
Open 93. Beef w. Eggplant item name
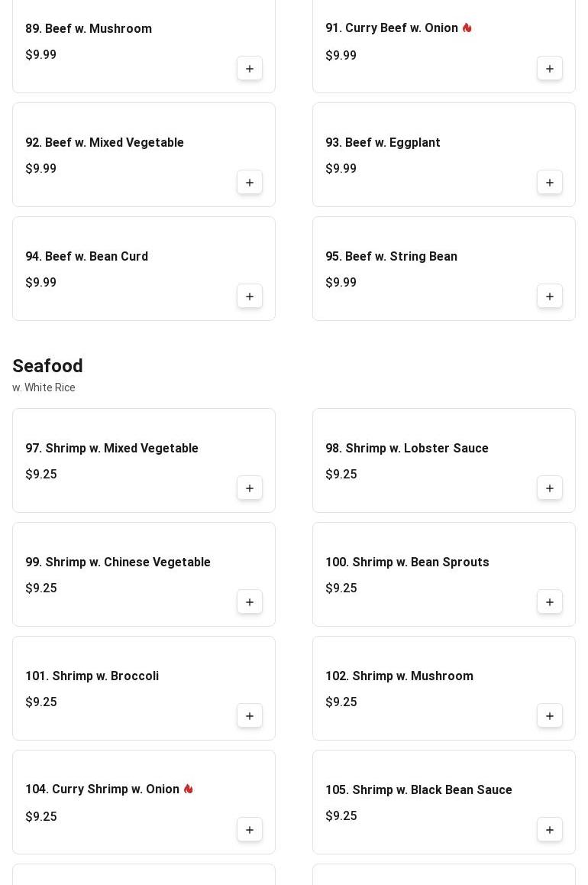point(383,143)
